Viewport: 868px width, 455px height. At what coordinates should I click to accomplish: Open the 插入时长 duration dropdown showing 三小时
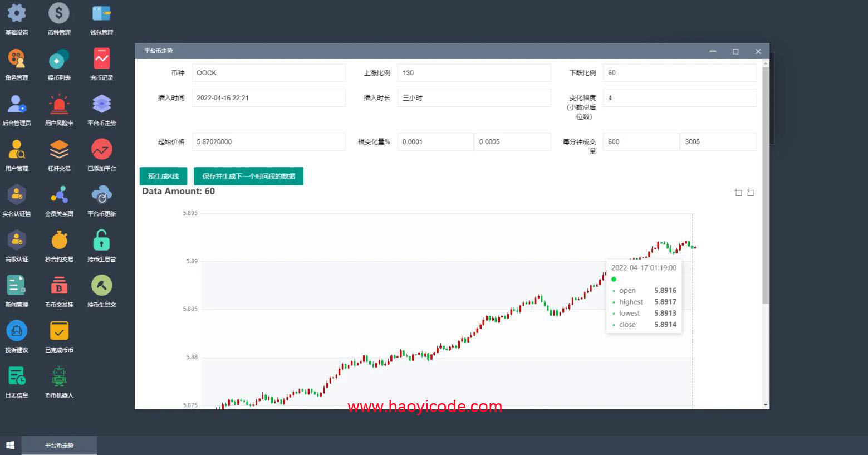click(474, 97)
